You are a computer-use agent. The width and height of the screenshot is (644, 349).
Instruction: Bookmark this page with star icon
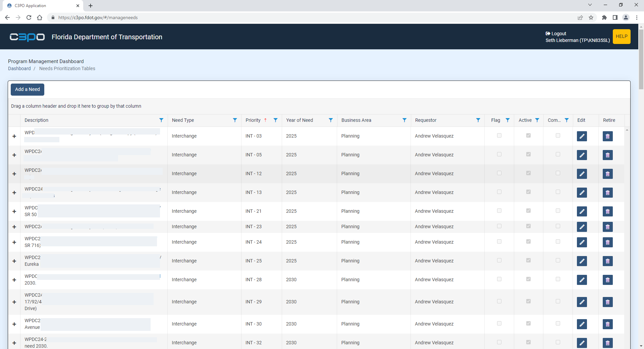[x=591, y=17]
